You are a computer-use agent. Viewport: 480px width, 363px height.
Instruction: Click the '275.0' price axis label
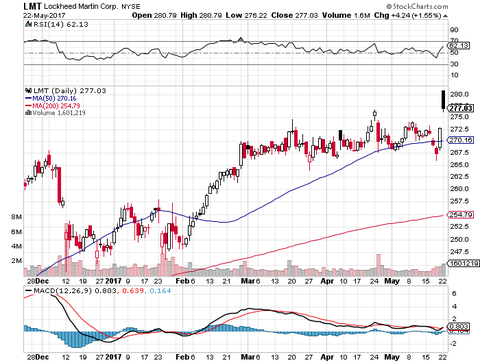tap(459, 117)
